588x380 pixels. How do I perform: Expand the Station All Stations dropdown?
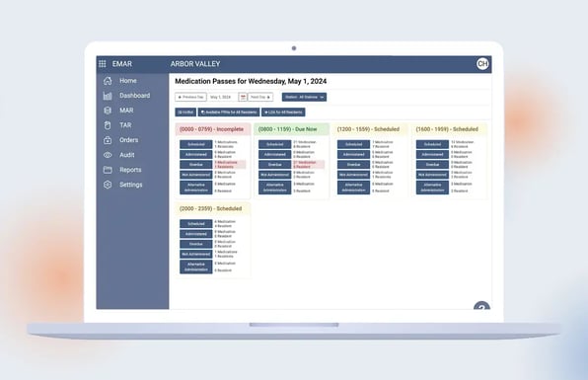tap(304, 97)
